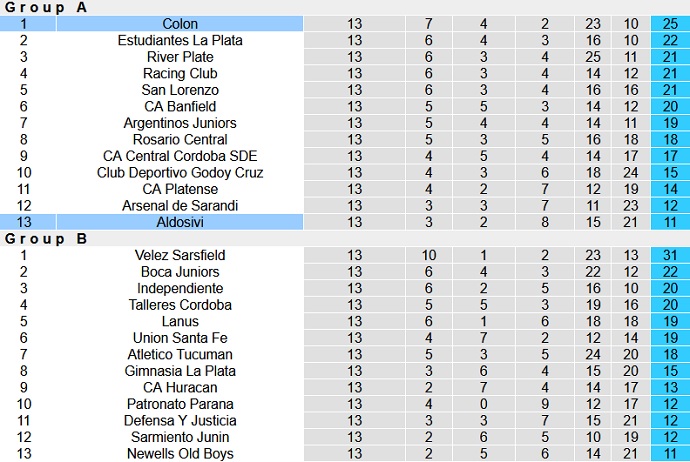Click Newells Old Boys team name
This screenshot has height=462, width=690.
180,454
